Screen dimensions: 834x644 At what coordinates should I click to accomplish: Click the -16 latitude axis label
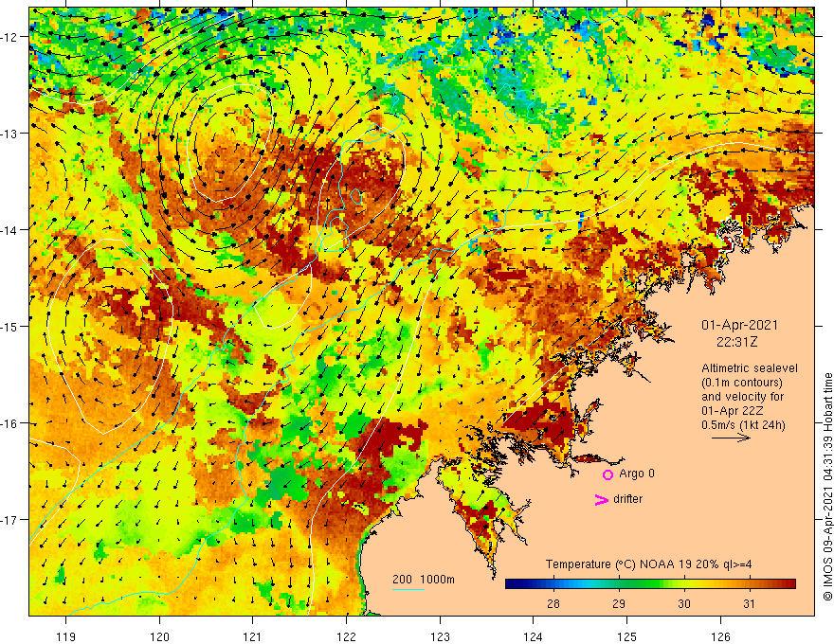10,423
